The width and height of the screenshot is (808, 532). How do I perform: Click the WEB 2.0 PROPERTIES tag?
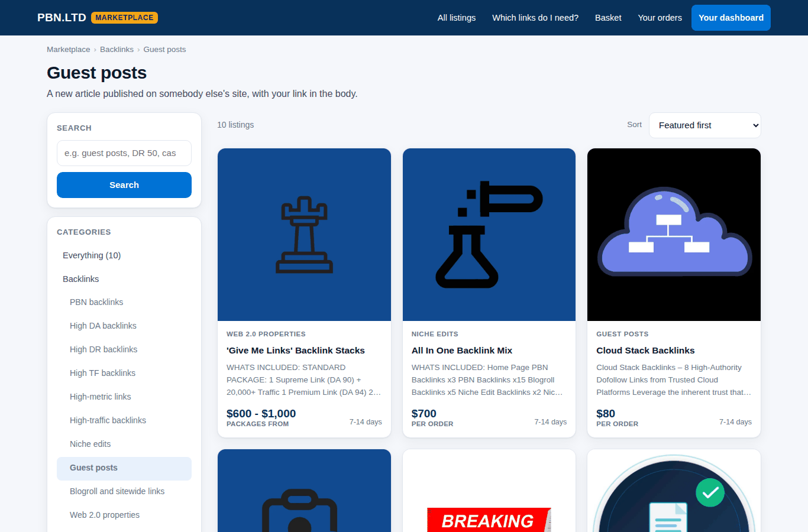[266, 334]
